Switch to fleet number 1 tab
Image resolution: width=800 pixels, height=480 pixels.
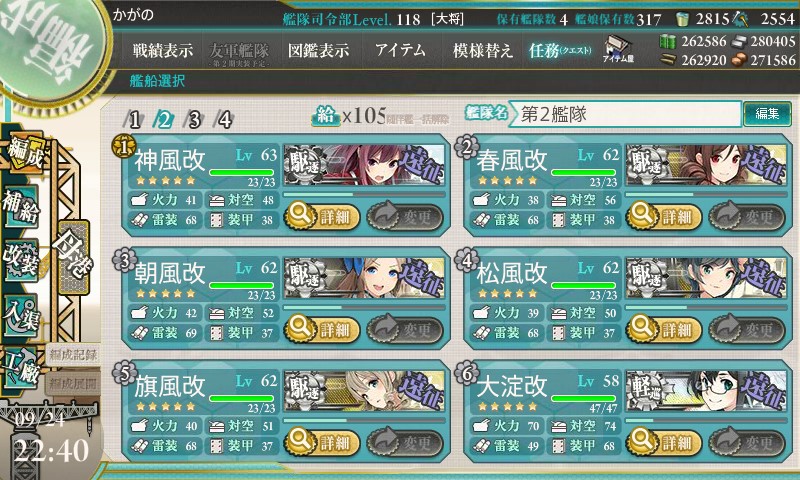[x=134, y=120]
